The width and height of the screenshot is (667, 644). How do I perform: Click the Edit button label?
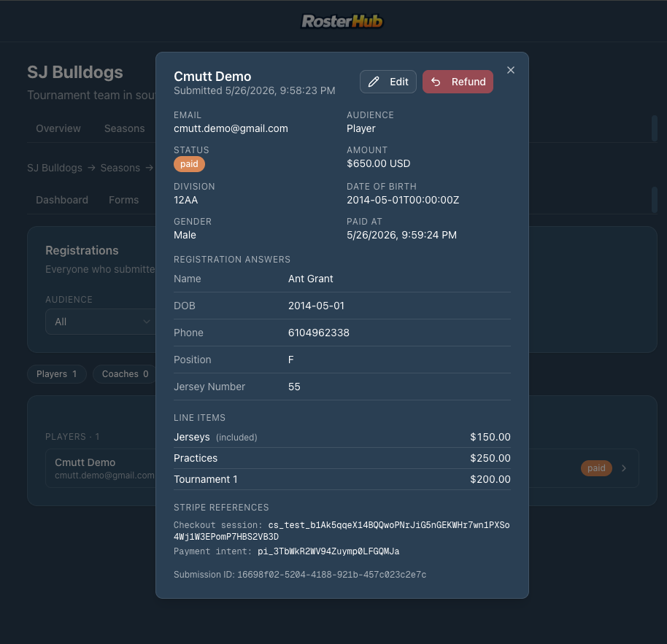[398, 82]
